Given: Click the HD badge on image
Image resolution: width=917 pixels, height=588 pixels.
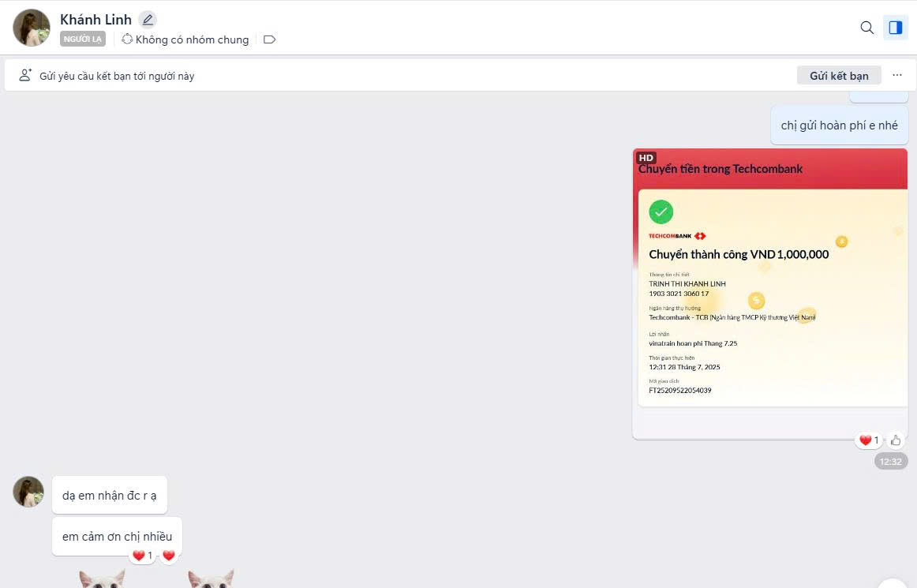Looking at the screenshot, I should pyautogui.click(x=646, y=158).
